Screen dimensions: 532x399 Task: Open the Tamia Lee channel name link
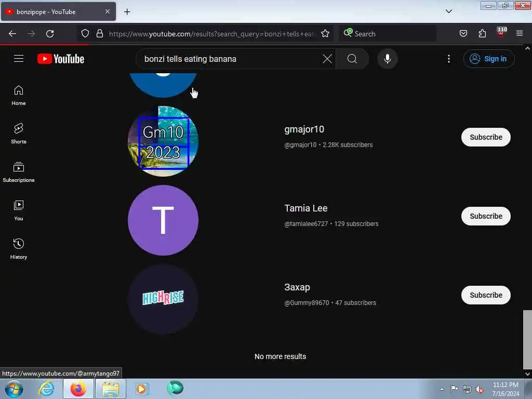pos(305,208)
